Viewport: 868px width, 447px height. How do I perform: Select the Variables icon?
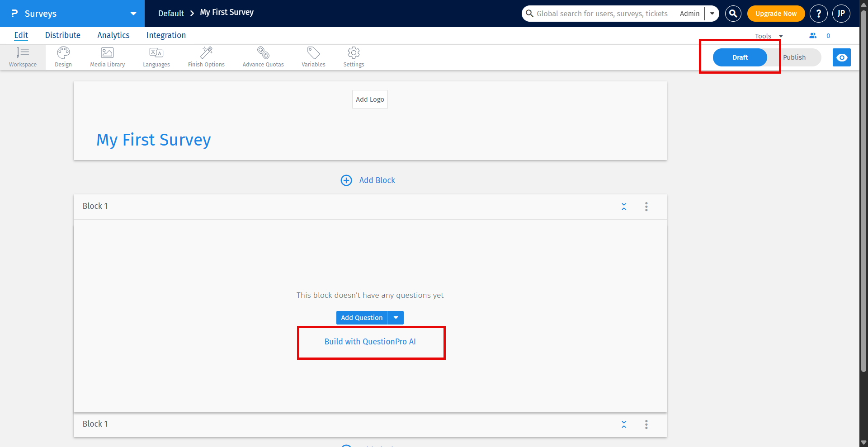tap(313, 56)
